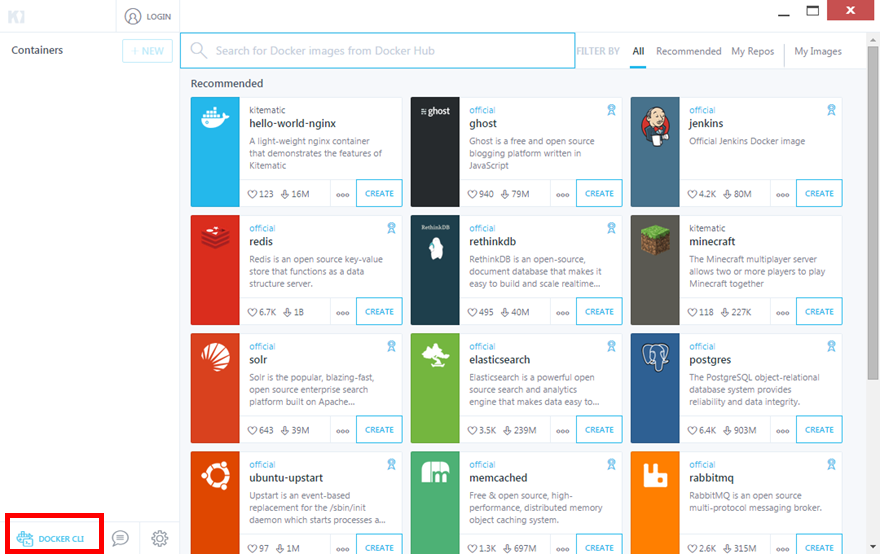880x554 pixels.
Task: Expand more options on hello-world-nginx card
Action: 342,194
